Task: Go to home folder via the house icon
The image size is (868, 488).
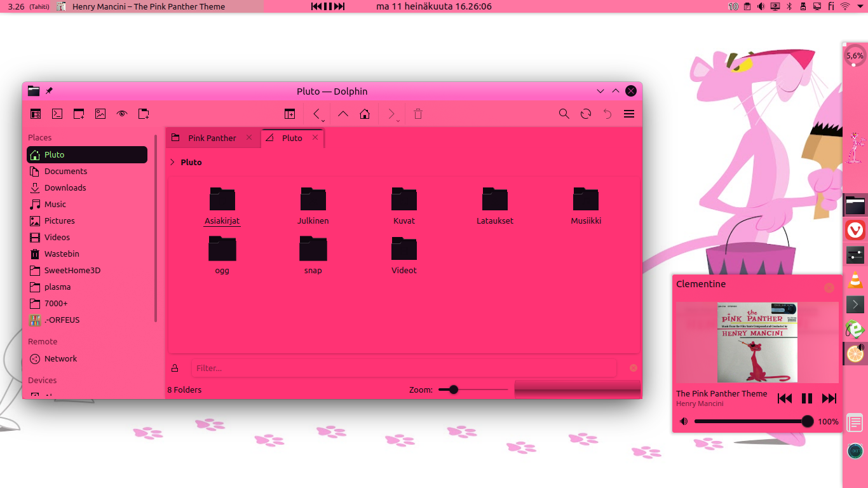Action: coord(365,114)
